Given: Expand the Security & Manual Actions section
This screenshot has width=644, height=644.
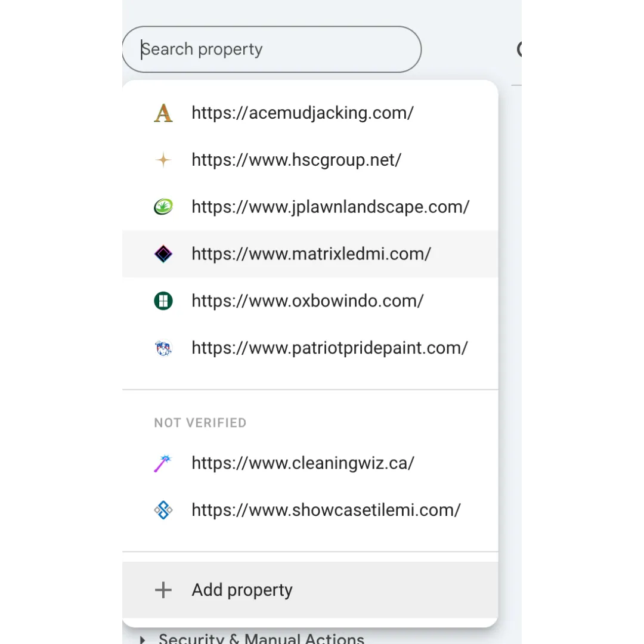Looking at the screenshot, I should point(143,639).
